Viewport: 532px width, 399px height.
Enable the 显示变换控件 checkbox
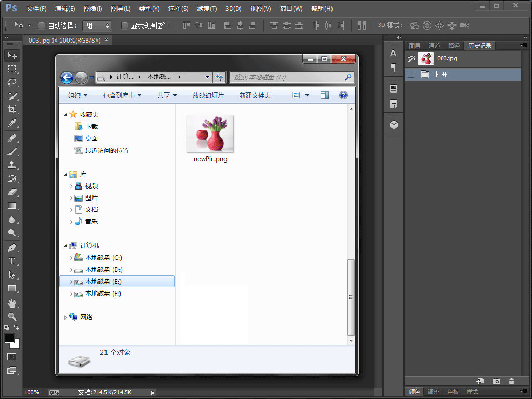pos(125,25)
